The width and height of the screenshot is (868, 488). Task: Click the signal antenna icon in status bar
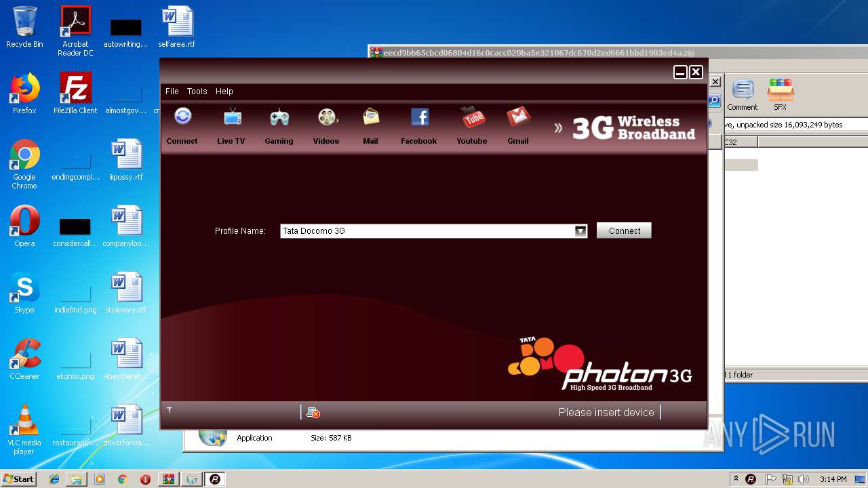(169, 410)
